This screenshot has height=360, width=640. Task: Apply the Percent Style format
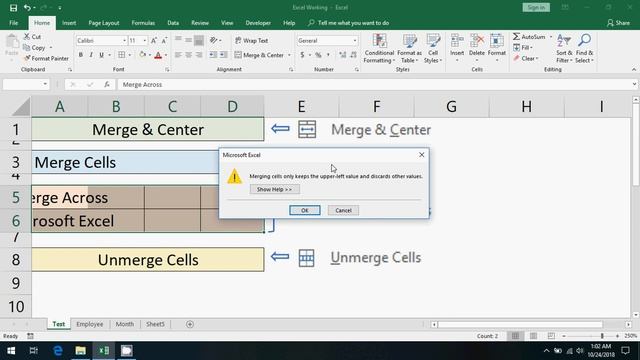point(318,55)
